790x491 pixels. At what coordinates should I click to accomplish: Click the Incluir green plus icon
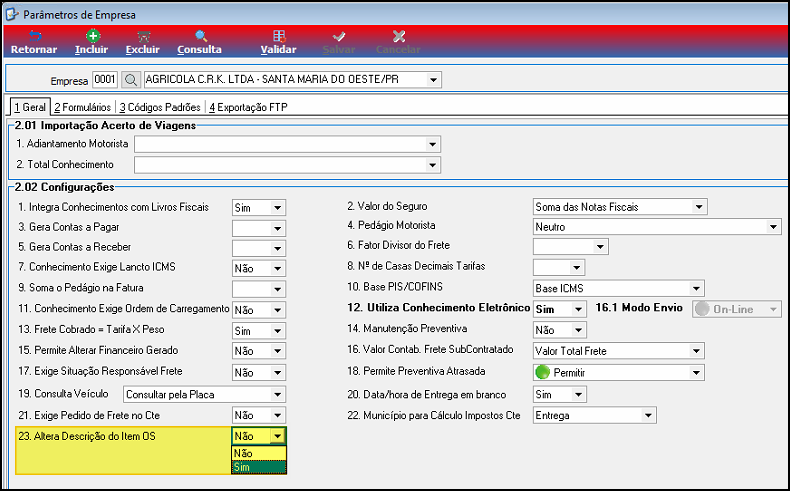coord(93,36)
